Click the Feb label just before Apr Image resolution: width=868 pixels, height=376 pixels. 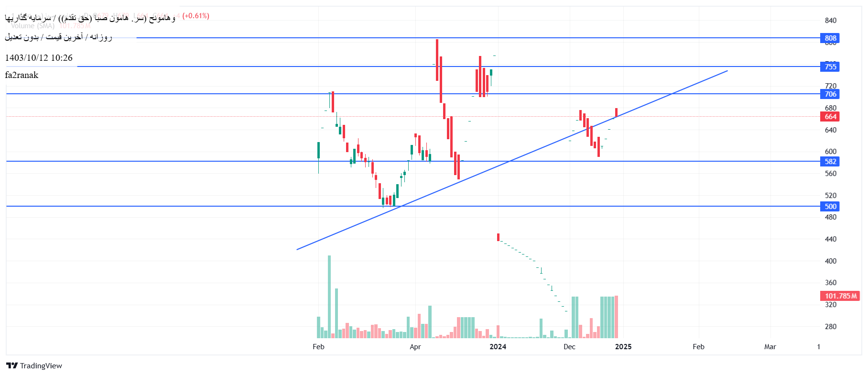[318, 347]
